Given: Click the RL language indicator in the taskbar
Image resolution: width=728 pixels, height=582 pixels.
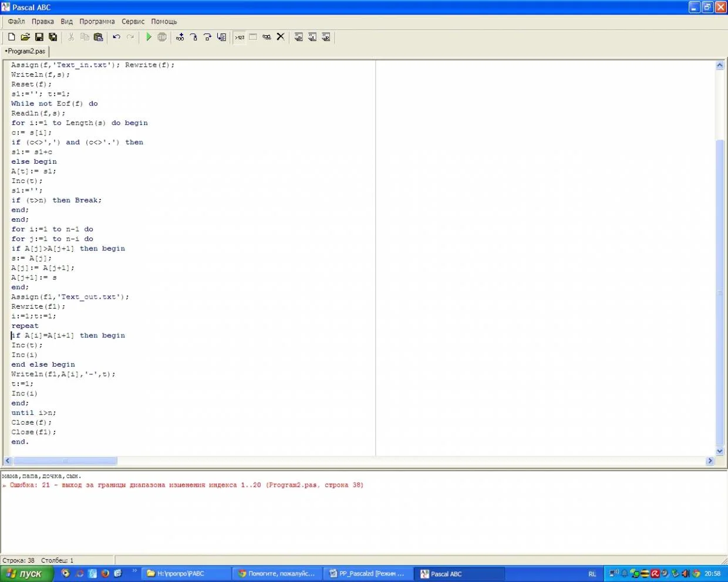Looking at the screenshot, I should [x=592, y=574].
